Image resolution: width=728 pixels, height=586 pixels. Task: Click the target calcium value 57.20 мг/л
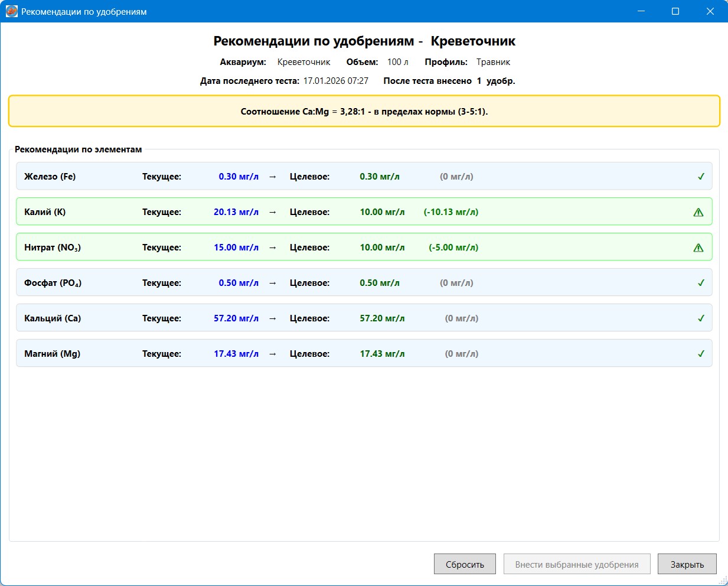pos(382,318)
